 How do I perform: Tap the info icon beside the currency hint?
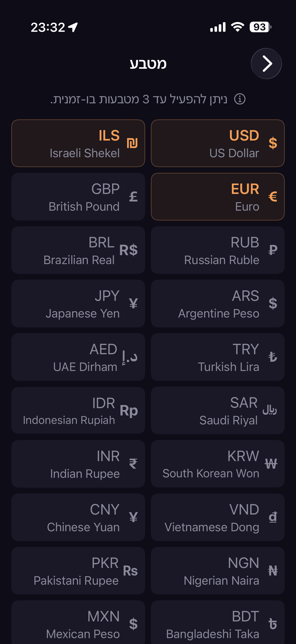240,99
